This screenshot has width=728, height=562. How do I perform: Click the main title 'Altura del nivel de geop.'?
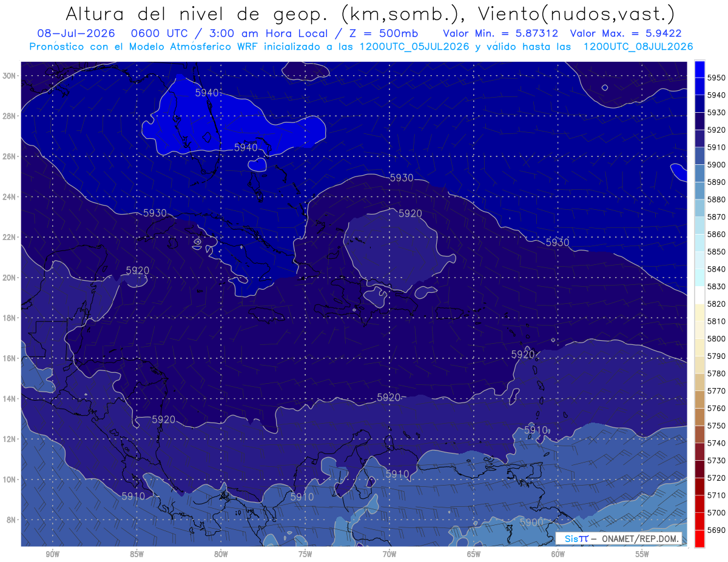coord(197,14)
